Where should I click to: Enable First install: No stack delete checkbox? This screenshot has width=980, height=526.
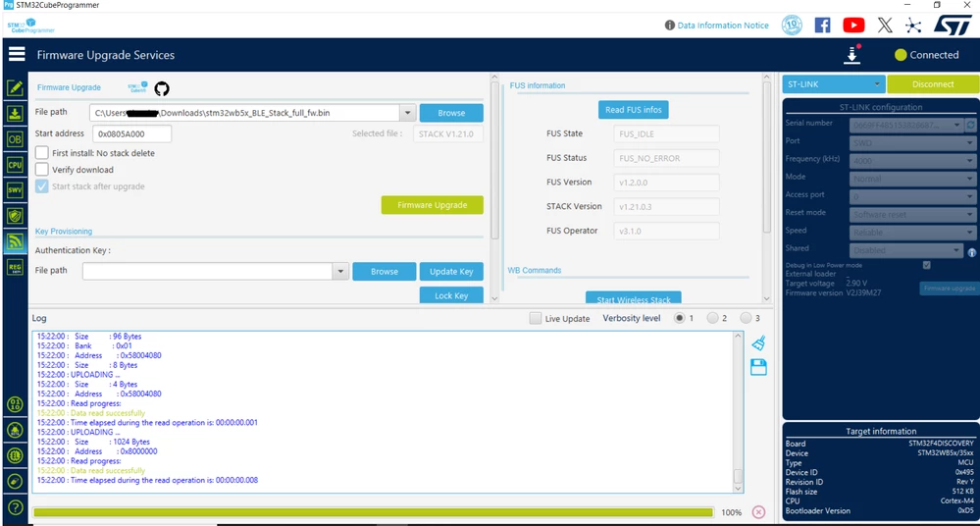pos(42,153)
